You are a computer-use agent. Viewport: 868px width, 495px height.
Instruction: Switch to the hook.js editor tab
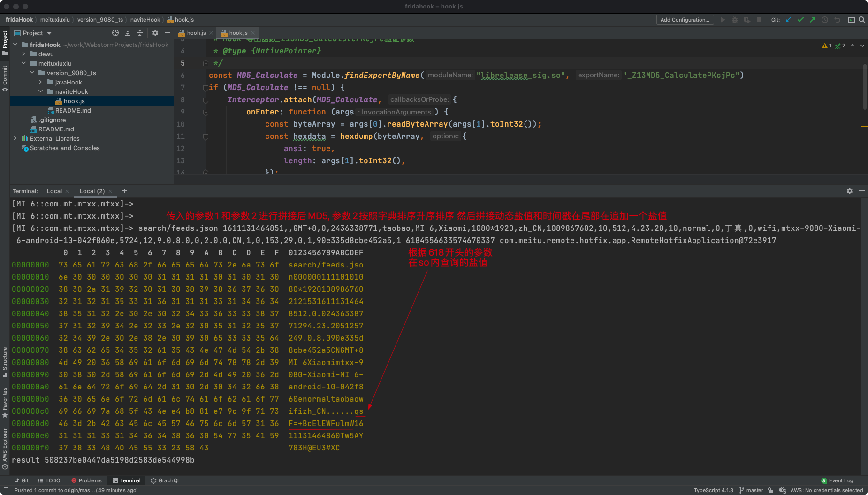(238, 33)
